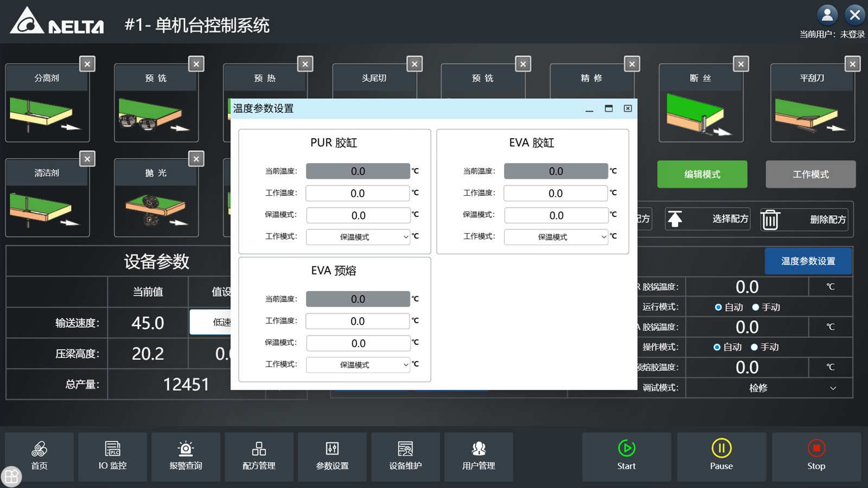The image size is (868, 488).
Task: Select the 预铣 station thumbnail beside 分离剂
Action: 155,115
